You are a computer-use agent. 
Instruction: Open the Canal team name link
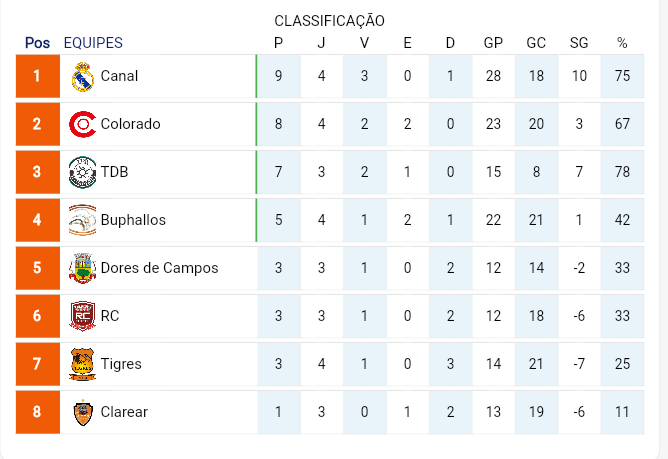click(119, 76)
